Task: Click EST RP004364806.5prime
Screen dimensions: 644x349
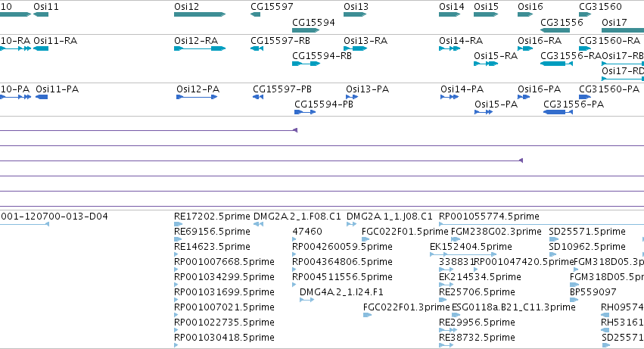Action: pyautogui.click(x=294, y=270)
